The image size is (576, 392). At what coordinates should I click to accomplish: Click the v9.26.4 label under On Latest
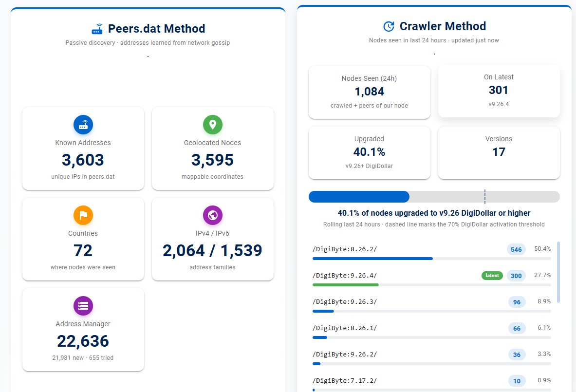pos(499,104)
